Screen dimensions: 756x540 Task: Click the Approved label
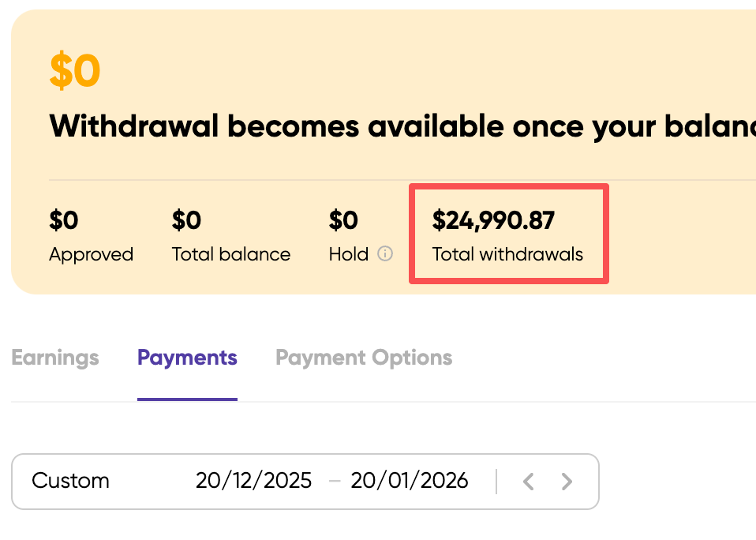91,254
